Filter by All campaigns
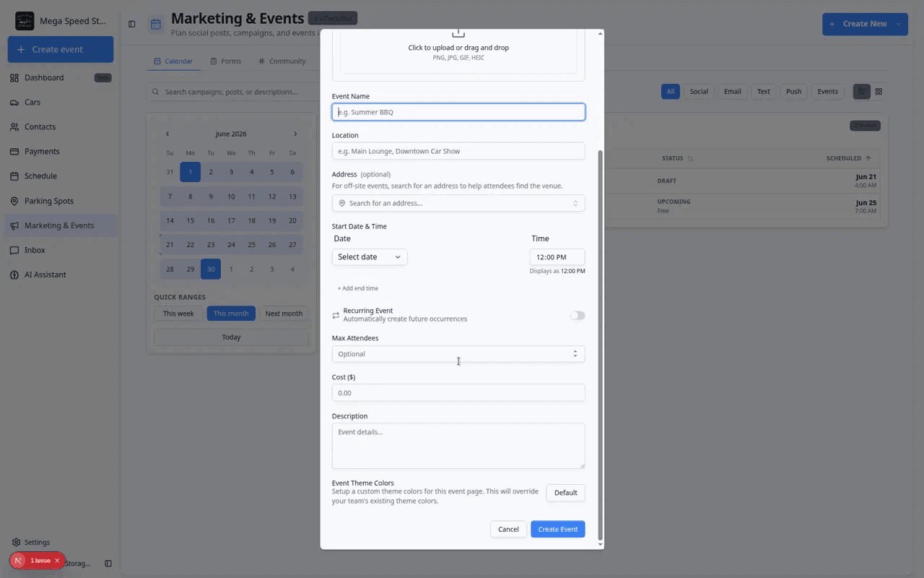Screen dimensions: 924x578 click(671, 92)
